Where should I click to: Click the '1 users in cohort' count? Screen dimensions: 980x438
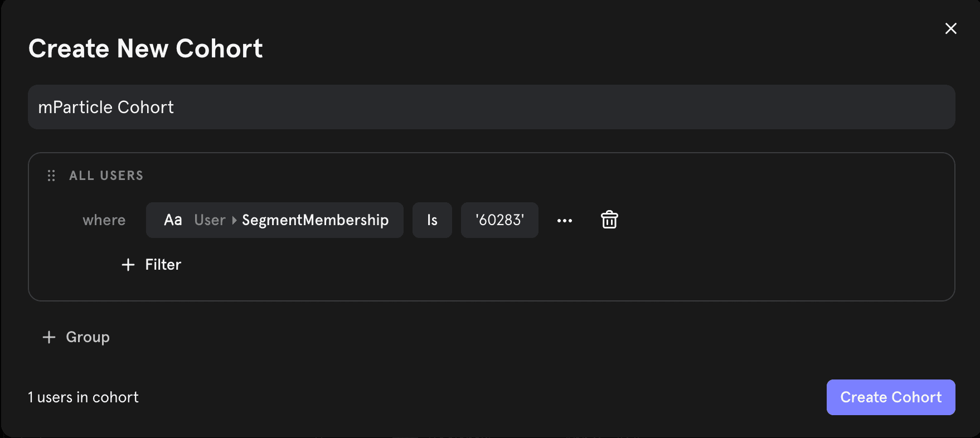coord(83,397)
